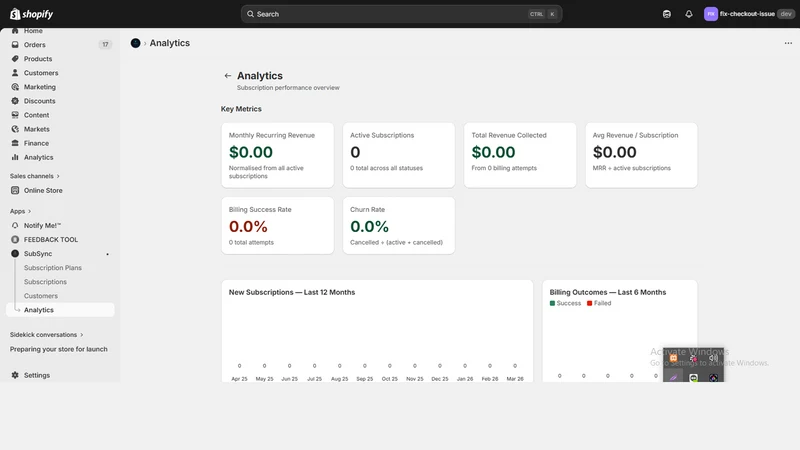Open the SubSync app
The width and height of the screenshot is (800, 450).
(x=38, y=254)
